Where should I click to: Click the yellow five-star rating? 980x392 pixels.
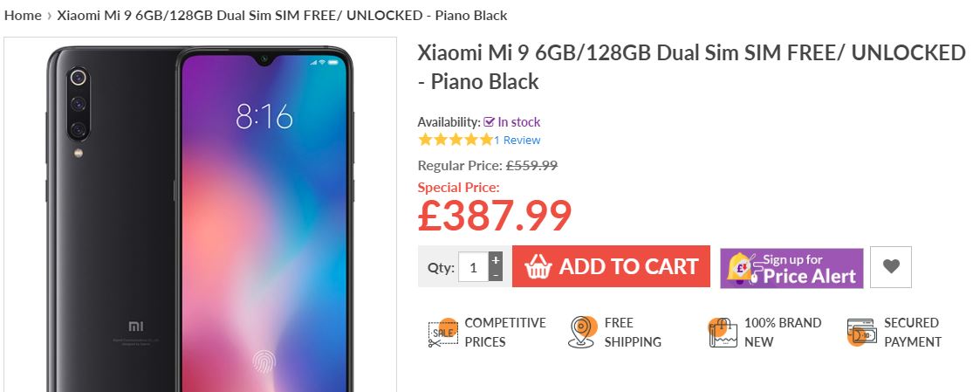coord(456,140)
